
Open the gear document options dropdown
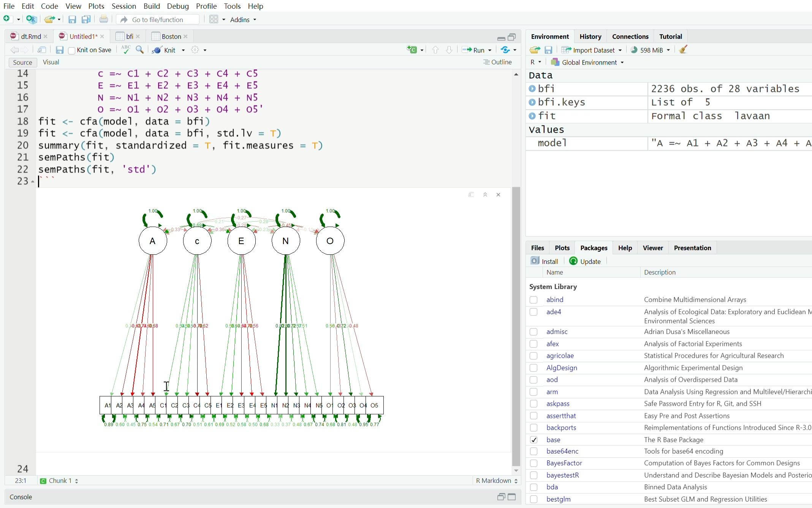pyautogui.click(x=199, y=50)
